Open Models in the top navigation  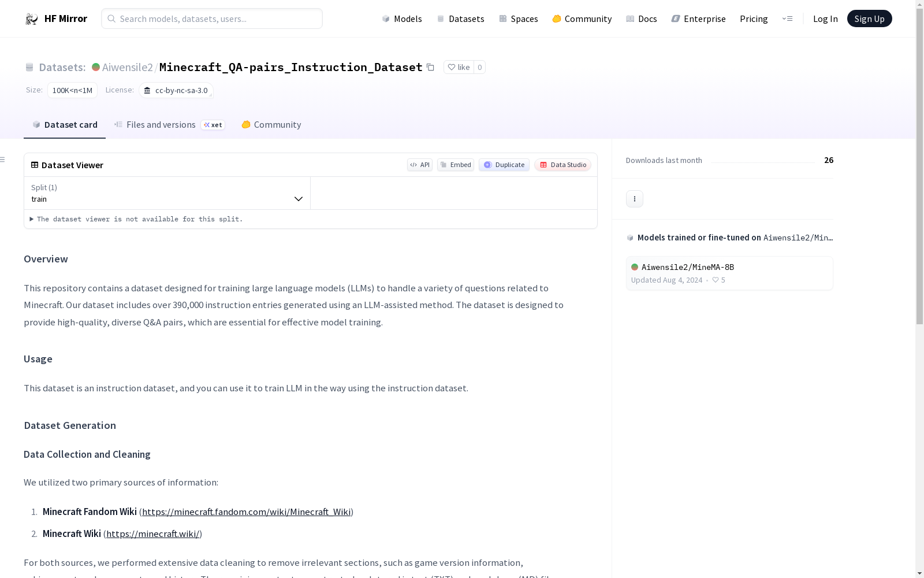[x=402, y=18]
